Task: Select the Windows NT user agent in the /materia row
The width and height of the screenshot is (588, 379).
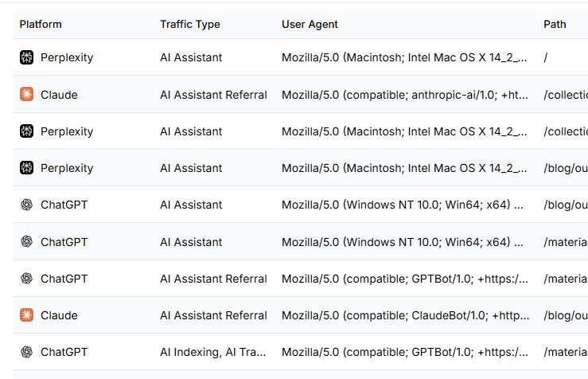Action: (x=403, y=242)
